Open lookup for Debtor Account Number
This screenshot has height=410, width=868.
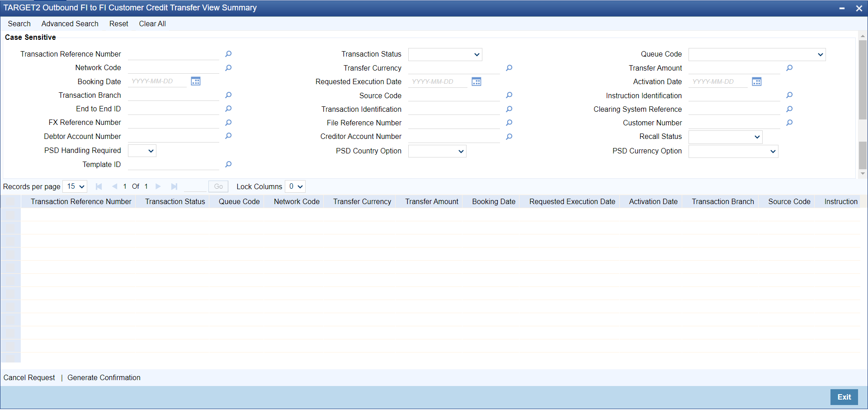[228, 136]
